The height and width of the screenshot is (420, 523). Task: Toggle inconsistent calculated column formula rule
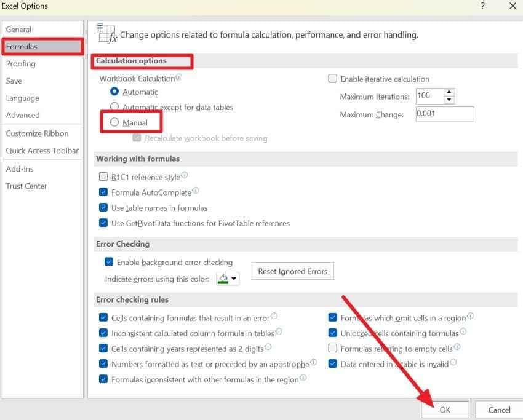[x=103, y=333]
